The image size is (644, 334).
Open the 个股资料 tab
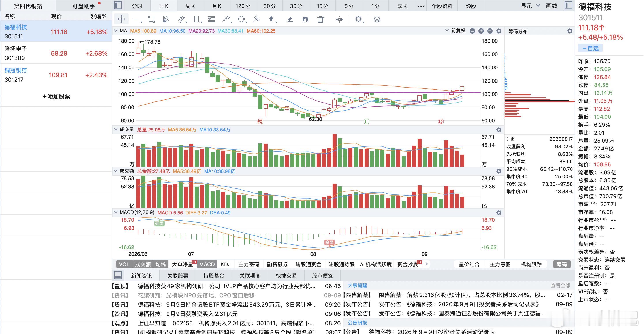click(x=442, y=6)
